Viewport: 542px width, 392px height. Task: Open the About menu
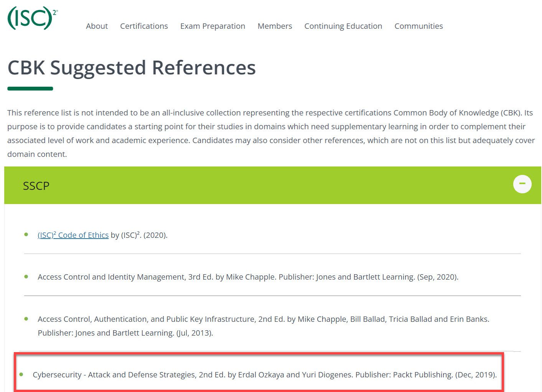tap(97, 26)
